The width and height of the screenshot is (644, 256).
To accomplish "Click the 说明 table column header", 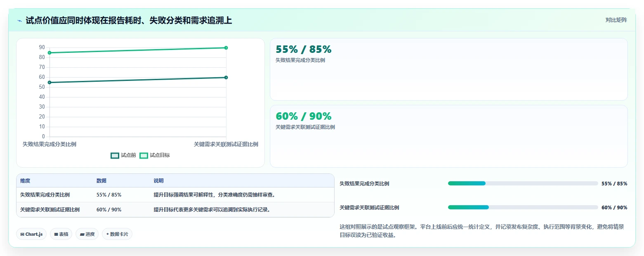I will [x=159, y=181].
